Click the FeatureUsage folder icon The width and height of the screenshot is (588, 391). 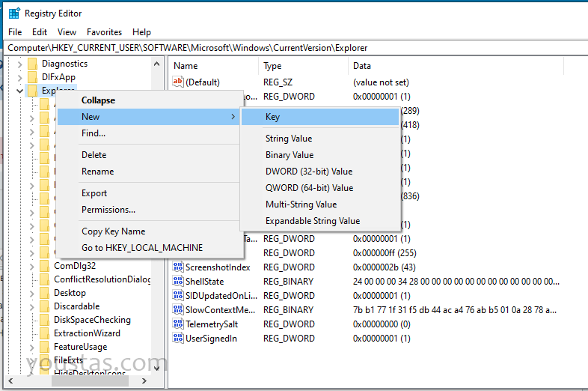click(x=45, y=347)
